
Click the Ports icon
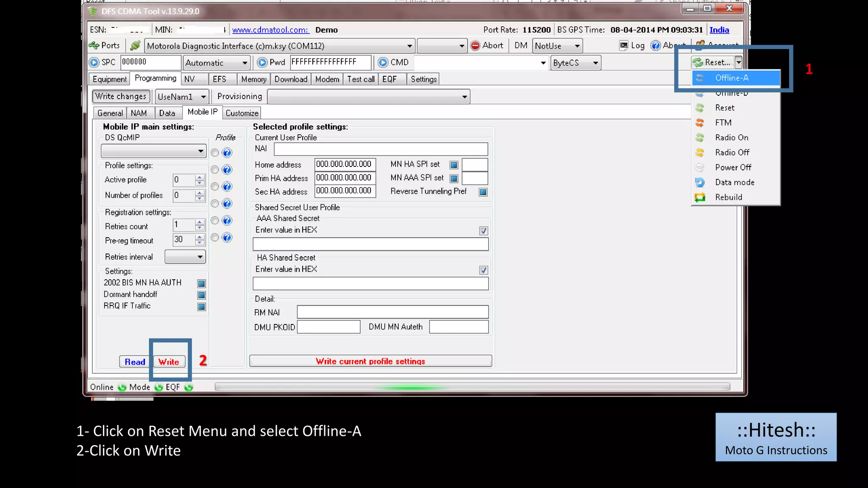coord(94,45)
